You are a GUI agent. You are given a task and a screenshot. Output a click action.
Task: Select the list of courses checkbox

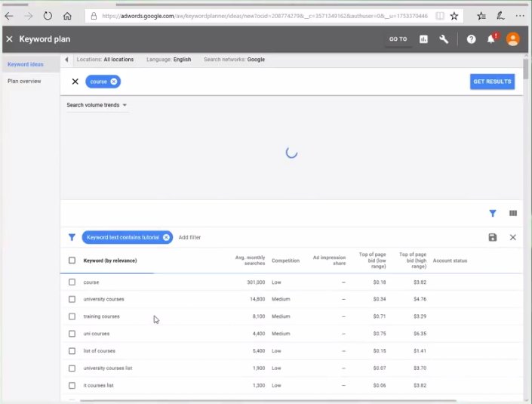click(72, 350)
